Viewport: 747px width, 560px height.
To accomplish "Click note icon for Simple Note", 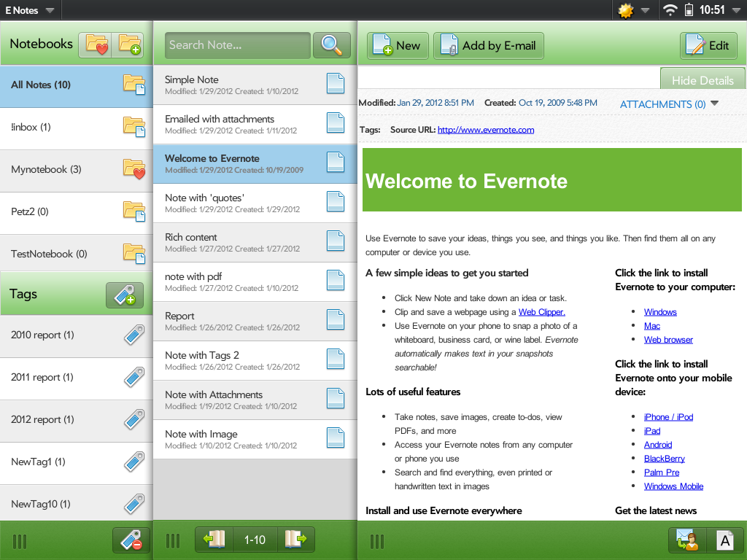I will click(x=336, y=83).
